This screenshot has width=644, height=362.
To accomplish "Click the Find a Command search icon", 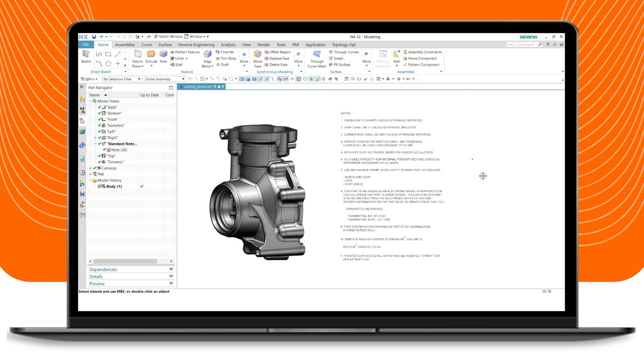I will 540,44.
